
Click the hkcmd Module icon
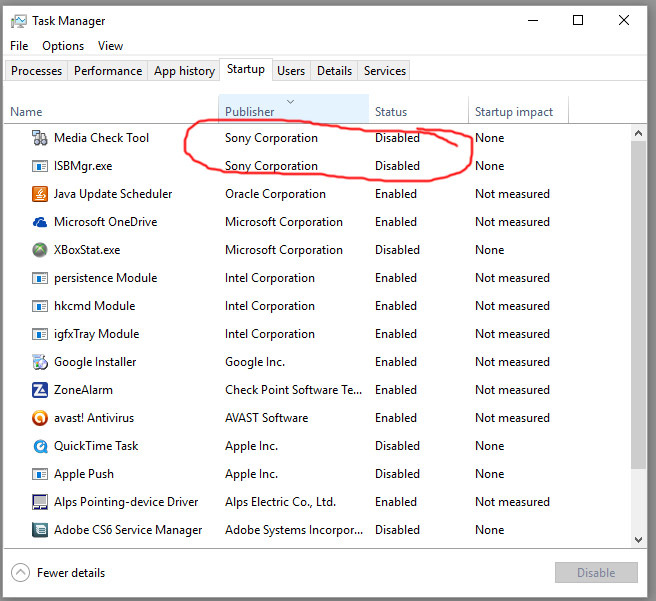(40, 306)
